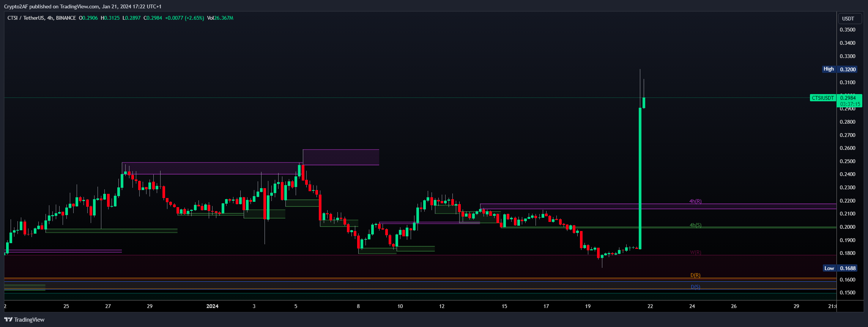Click the 0.2300 price axis label
Screen dimensions: 868x327
coord(848,187)
